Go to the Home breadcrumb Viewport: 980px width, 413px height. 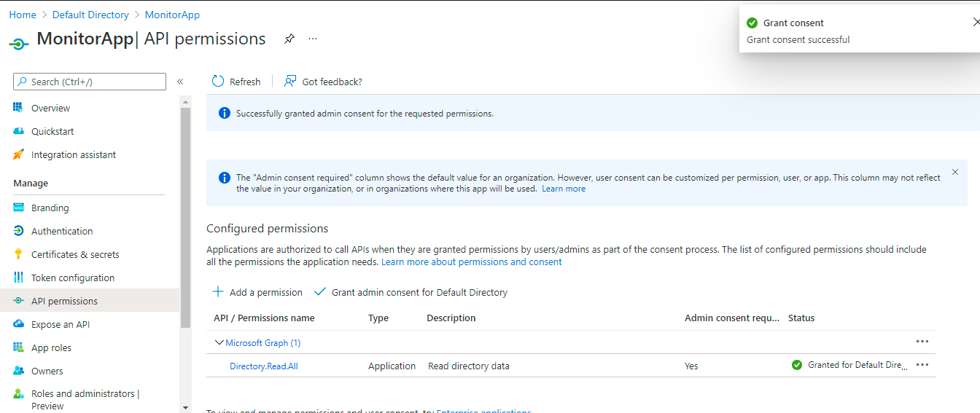pos(23,15)
